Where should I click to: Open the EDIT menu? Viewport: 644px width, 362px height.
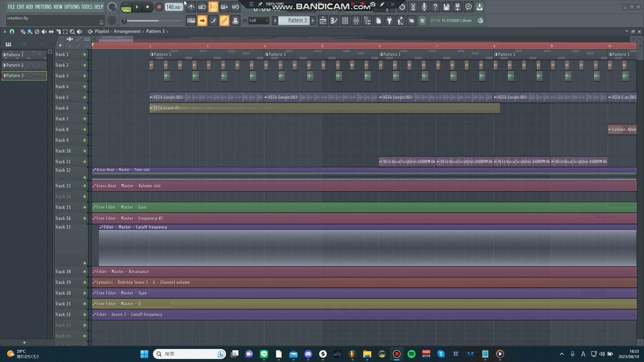(20, 7)
